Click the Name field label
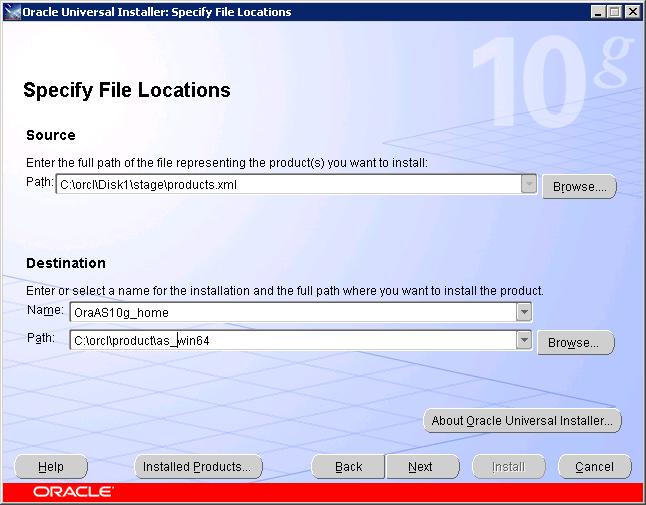The width and height of the screenshot is (646, 505). click(45, 310)
